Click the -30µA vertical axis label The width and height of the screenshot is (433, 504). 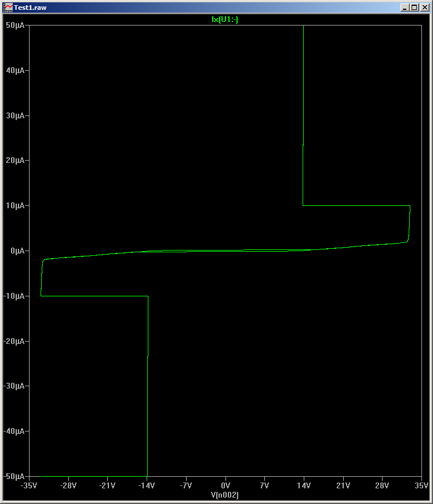click(14, 386)
